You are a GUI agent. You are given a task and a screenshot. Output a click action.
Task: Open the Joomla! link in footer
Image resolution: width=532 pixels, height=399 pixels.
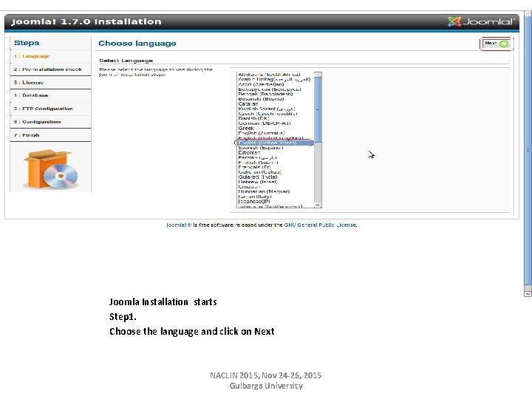[x=179, y=225]
